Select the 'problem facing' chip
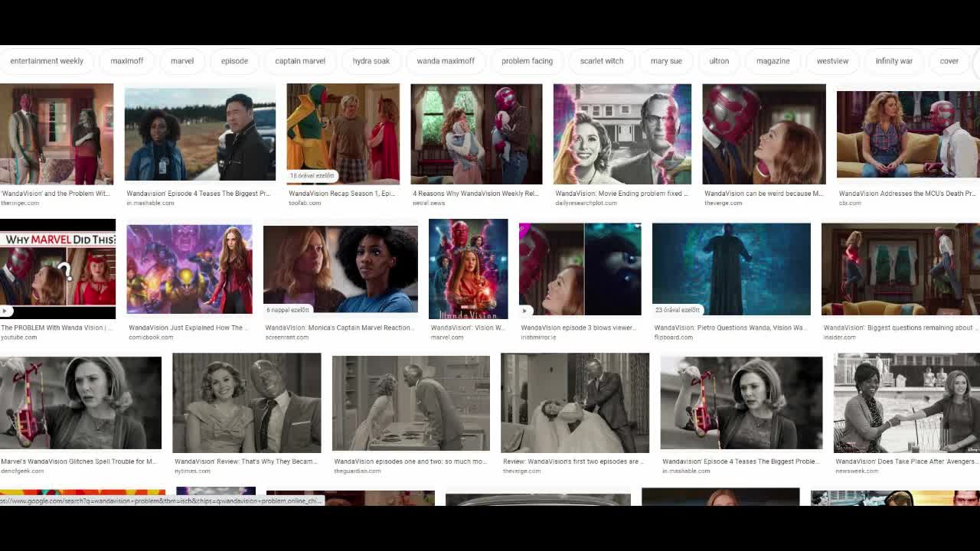The width and height of the screenshot is (980, 551). click(x=527, y=61)
